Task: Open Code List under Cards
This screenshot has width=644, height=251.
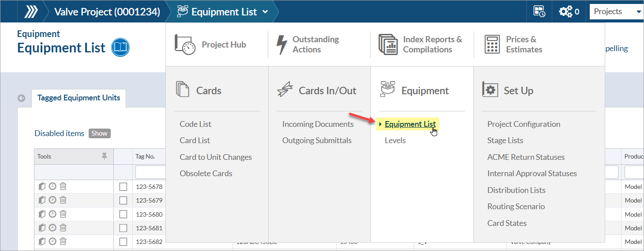Action: tap(195, 124)
